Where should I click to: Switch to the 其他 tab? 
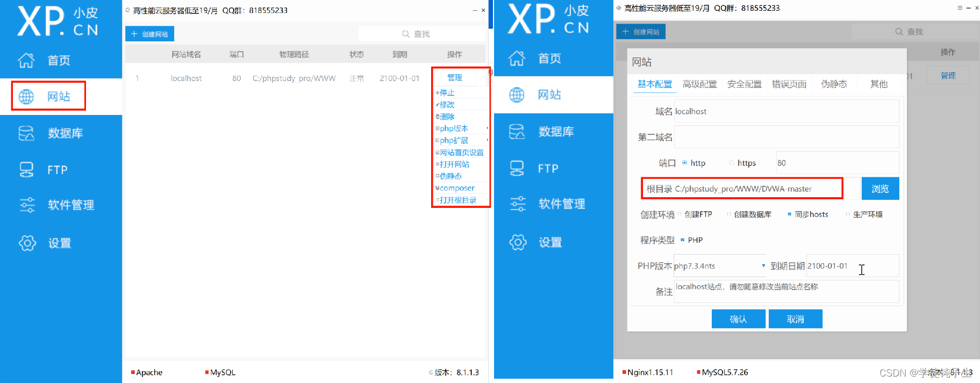[879, 84]
